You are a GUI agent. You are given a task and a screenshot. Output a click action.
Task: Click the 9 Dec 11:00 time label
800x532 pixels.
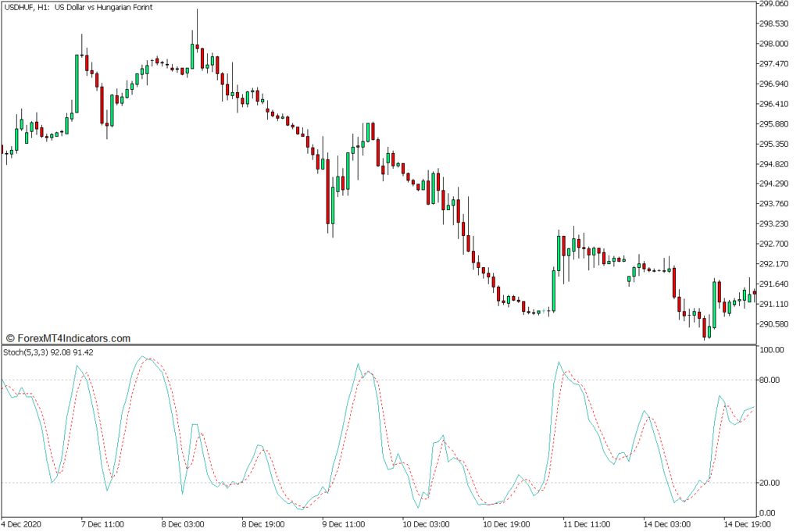pyautogui.click(x=344, y=523)
